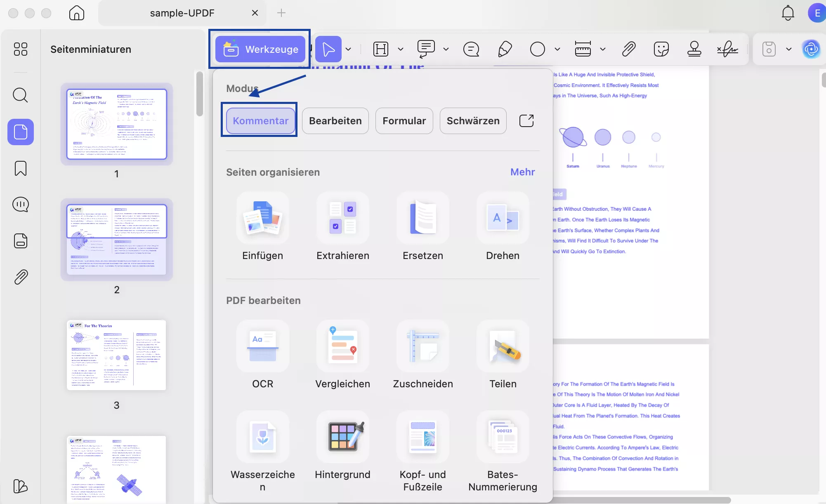Click the Wasserzeichen watermark icon
Screen dimensions: 826x504
click(262, 438)
